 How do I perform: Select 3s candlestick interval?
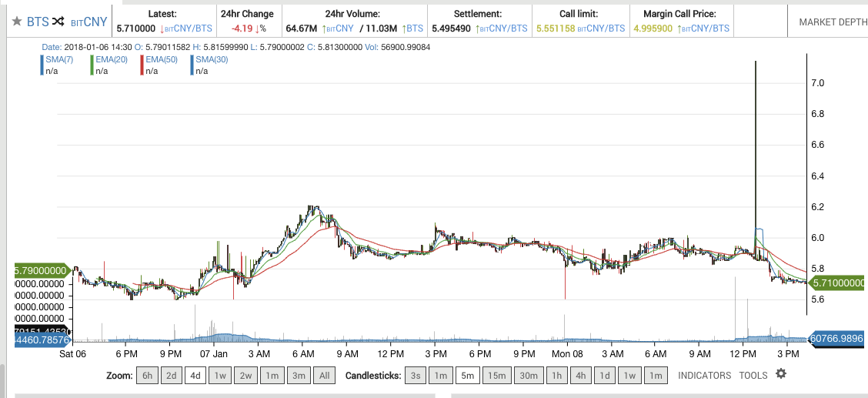click(416, 376)
